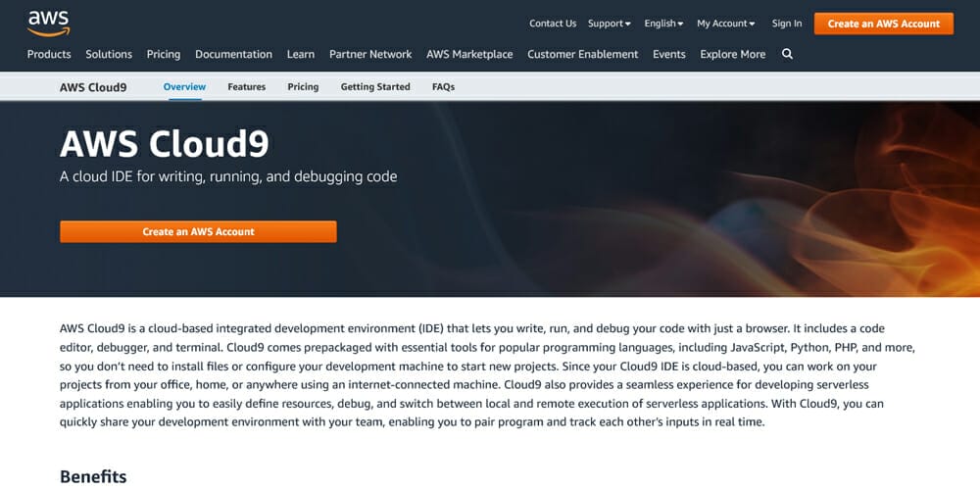Open the Pricing menu in main navigation

tap(164, 54)
